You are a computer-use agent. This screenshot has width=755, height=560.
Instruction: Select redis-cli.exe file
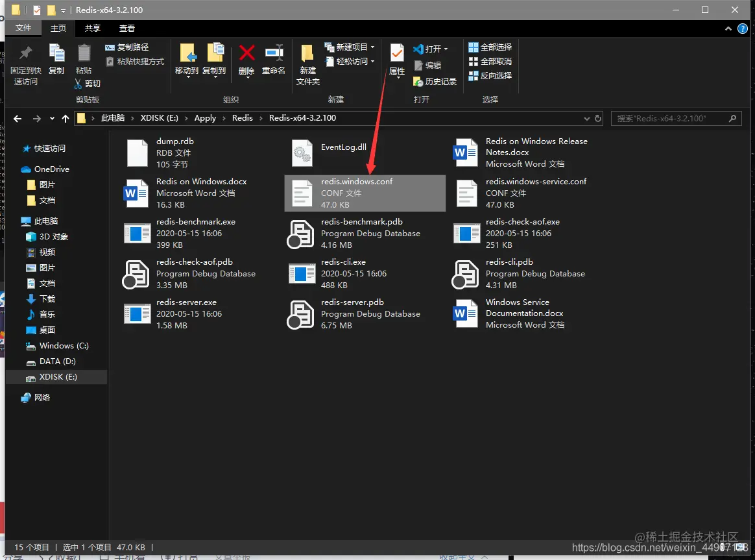(365, 273)
